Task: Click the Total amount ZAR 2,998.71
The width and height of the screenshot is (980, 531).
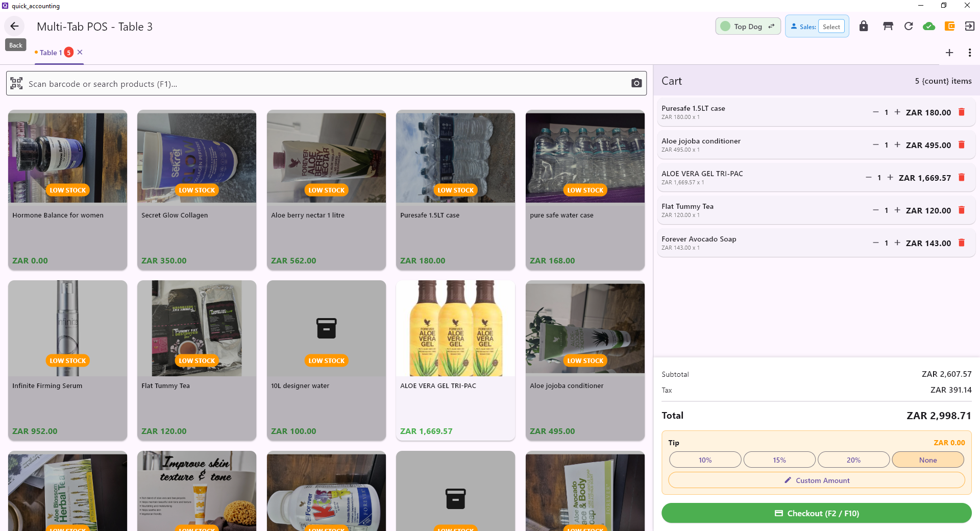Action: pos(939,415)
